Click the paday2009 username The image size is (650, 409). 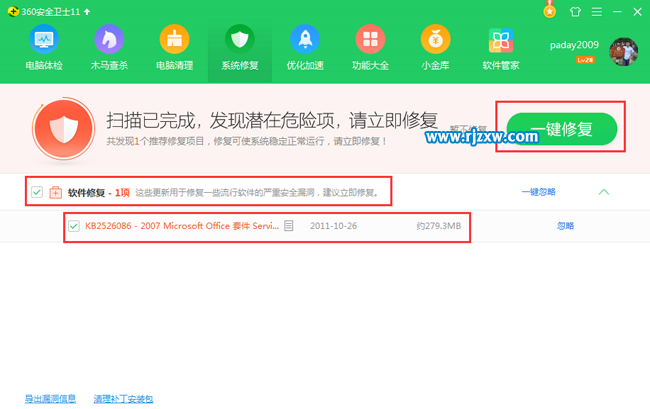(x=574, y=45)
